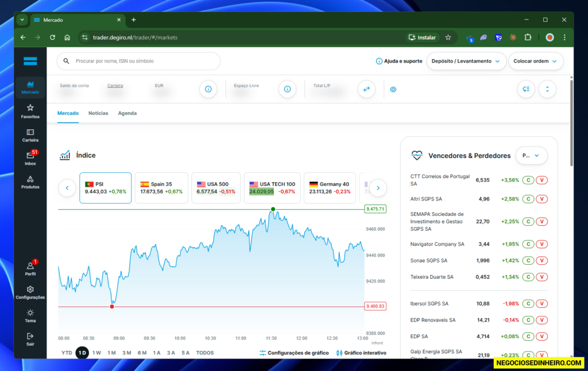
Task: Open the browser tab search dropdown arrow
Action: [x=22, y=20]
